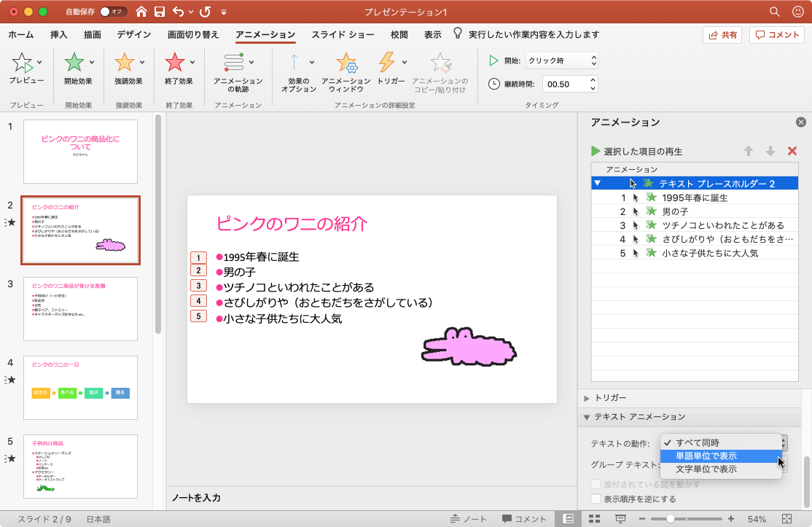Screen dimensions: 812x527
Task: Click the motion path (アニメーションの軌跡) icon
Action: 234,64
